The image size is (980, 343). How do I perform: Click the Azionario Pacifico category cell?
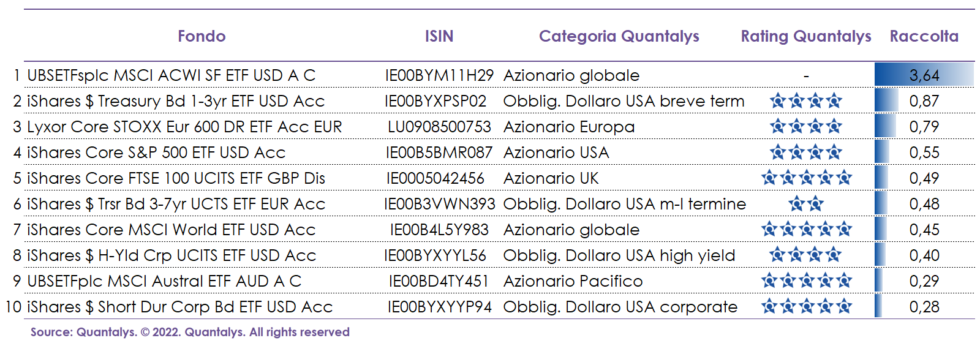[573, 281]
